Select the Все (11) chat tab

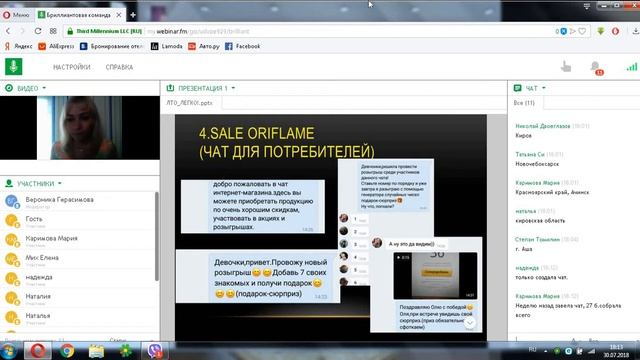pyautogui.click(x=524, y=103)
